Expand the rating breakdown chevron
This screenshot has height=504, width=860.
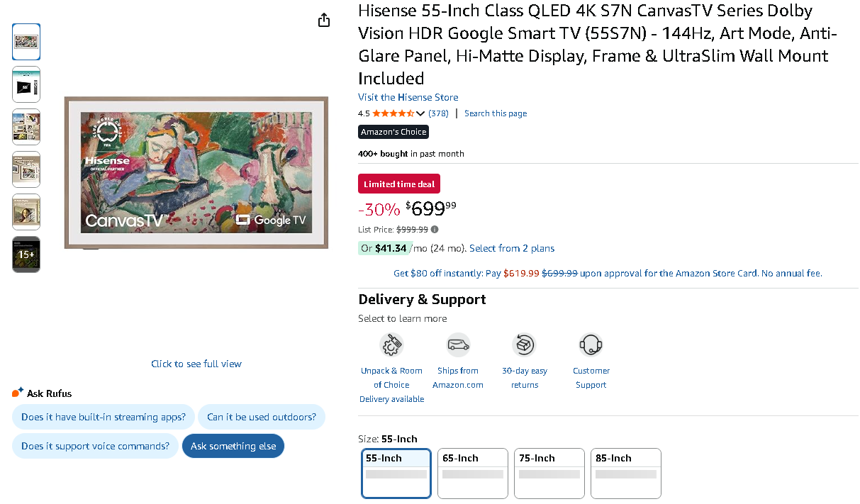pos(420,113)
